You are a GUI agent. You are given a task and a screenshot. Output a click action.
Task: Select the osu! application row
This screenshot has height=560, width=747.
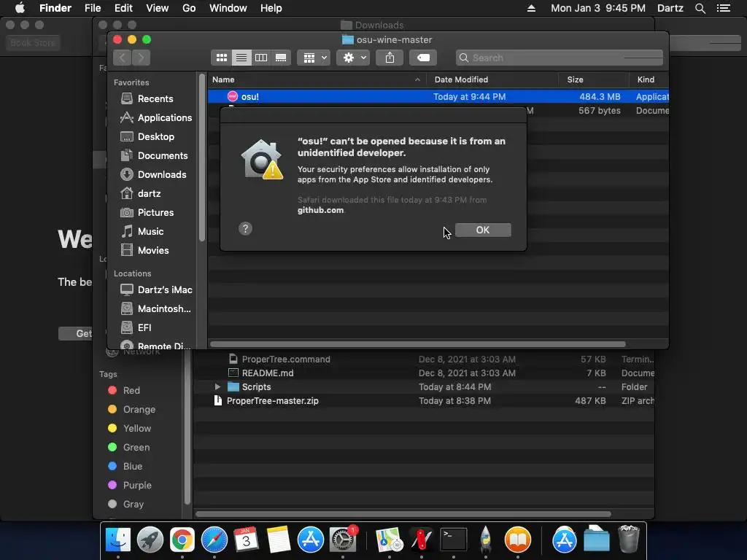coord(438,97)
